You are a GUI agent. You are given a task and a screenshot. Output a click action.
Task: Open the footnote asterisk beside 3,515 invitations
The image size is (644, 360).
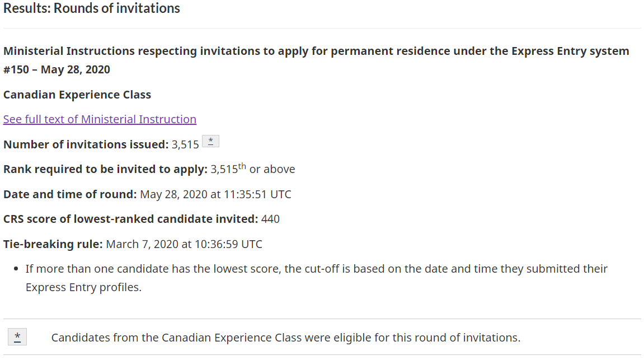point(210,142)
